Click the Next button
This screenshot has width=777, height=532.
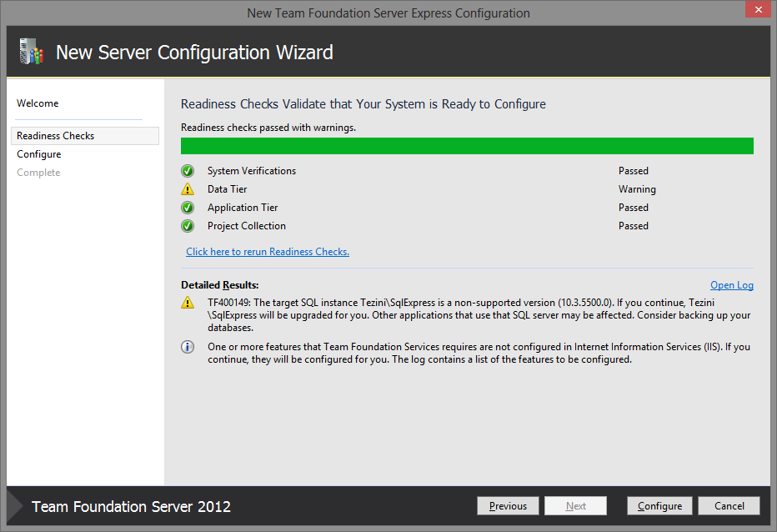pyautogui.click(x=575, y=505)
